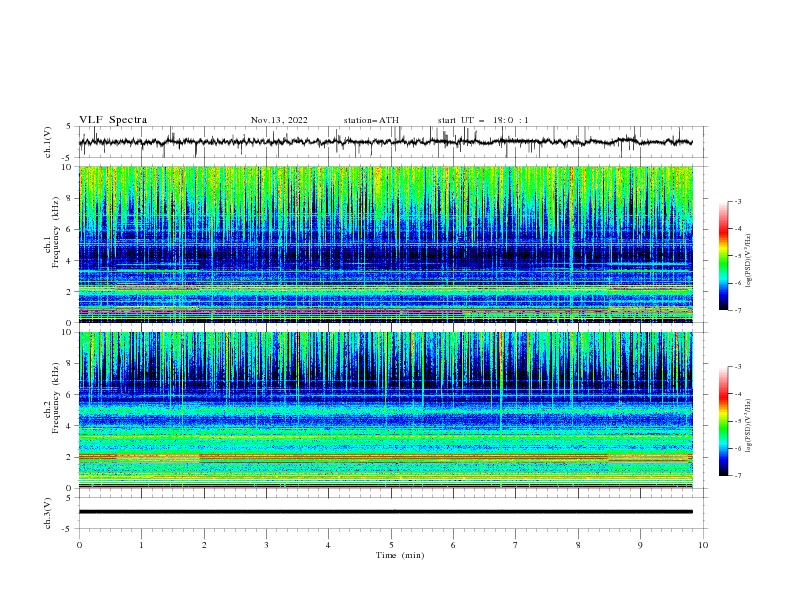Image resolution: width=792 pixels, height=612 pixels.
Task: Select the date text "Nov.13, 2022"
Action: (x=279, y=120)
